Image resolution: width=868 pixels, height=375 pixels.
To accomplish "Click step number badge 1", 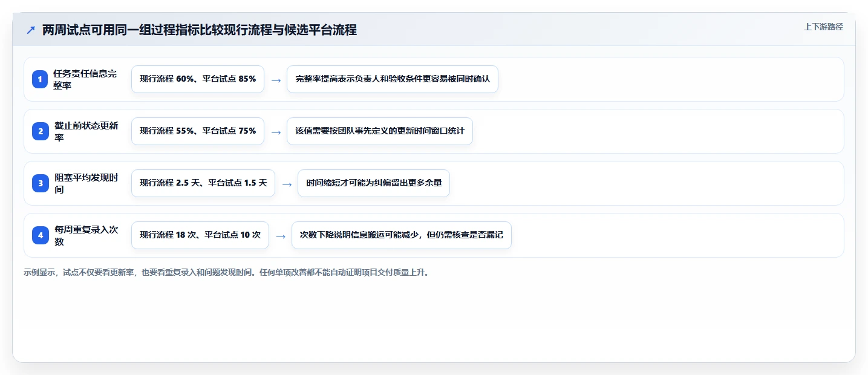I will click(x=40, y=79).
